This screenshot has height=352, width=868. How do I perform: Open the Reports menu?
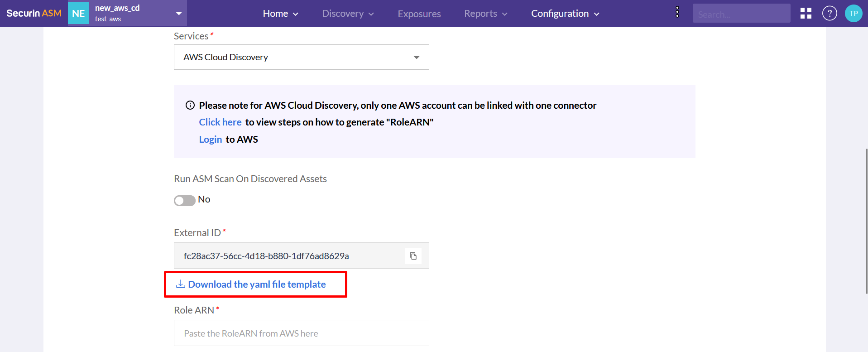click(485, 14)
